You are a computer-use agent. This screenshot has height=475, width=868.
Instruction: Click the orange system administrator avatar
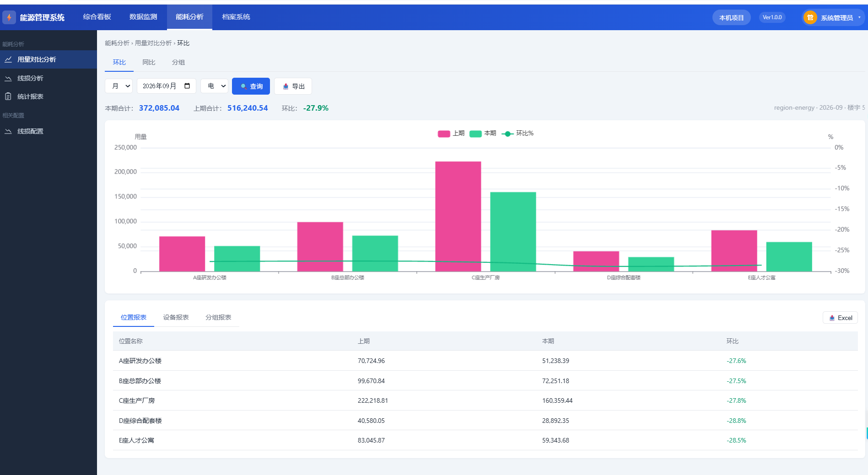(x=810, y=17)
